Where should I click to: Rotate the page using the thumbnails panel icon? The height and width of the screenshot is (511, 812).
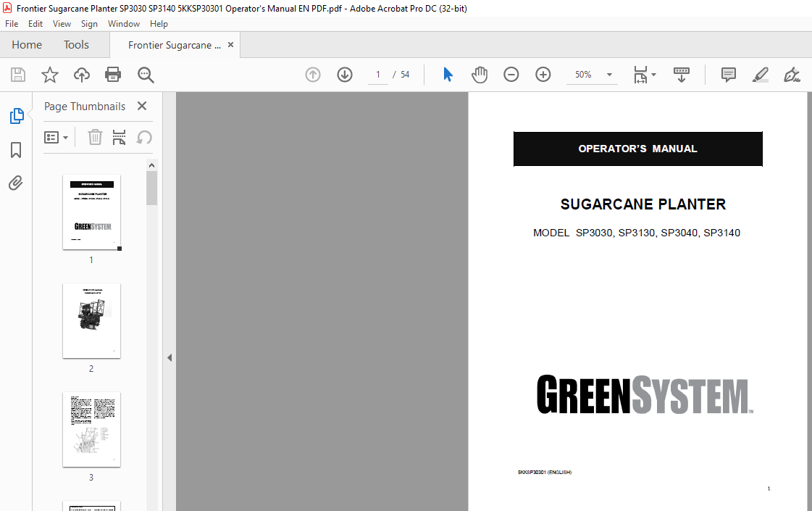(x=144, y=137)
